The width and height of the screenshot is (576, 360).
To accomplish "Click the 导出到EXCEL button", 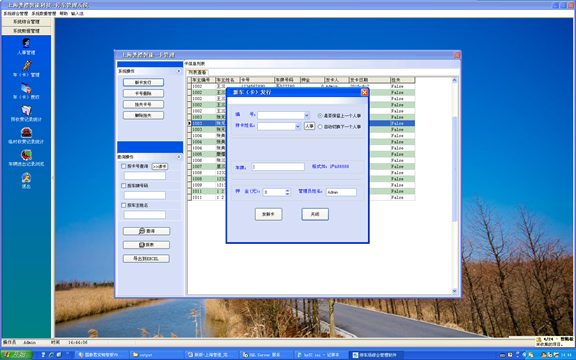I will click(x=146, y=259).
